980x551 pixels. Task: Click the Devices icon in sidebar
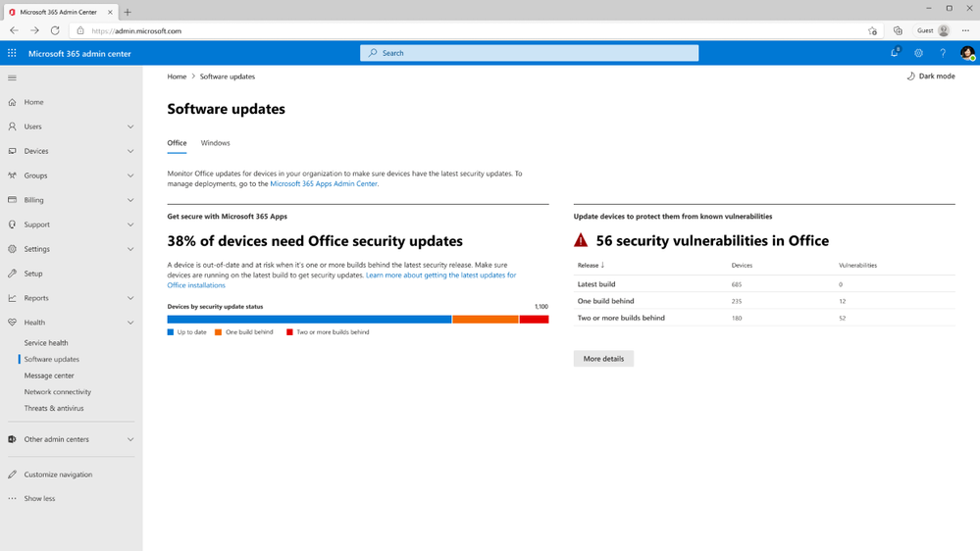(12, 151)
